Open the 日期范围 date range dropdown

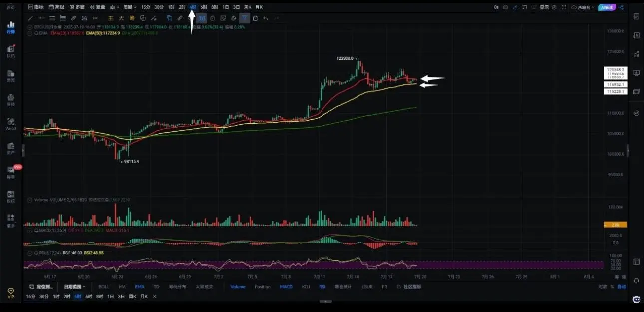pyautogui.click(x=75, y=287)
